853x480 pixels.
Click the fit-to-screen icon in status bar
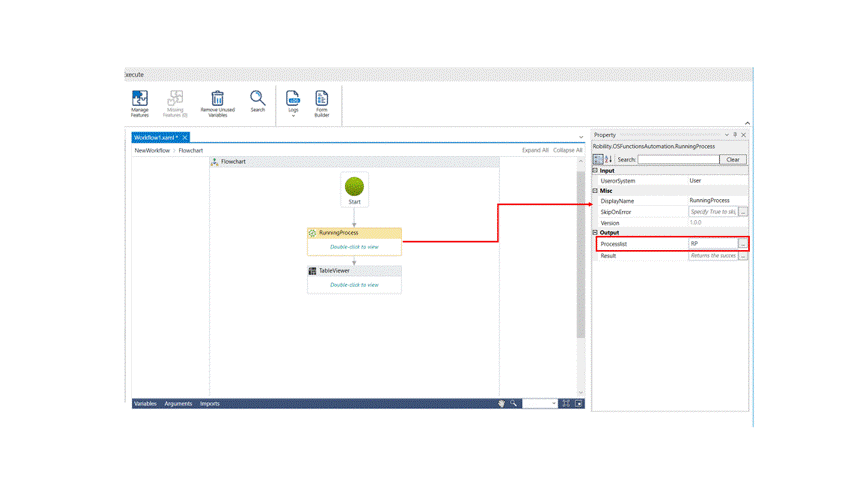(x=566, y=404)
